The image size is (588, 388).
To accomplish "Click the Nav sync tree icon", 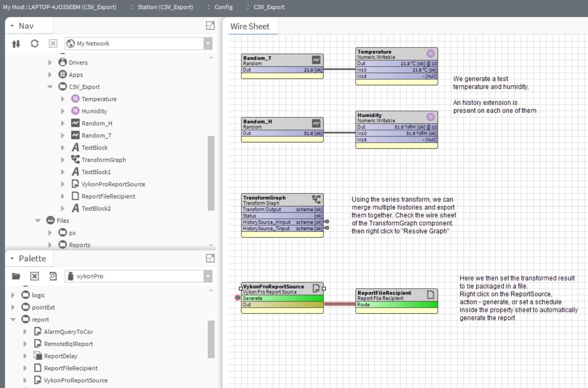I will point(16,44).
